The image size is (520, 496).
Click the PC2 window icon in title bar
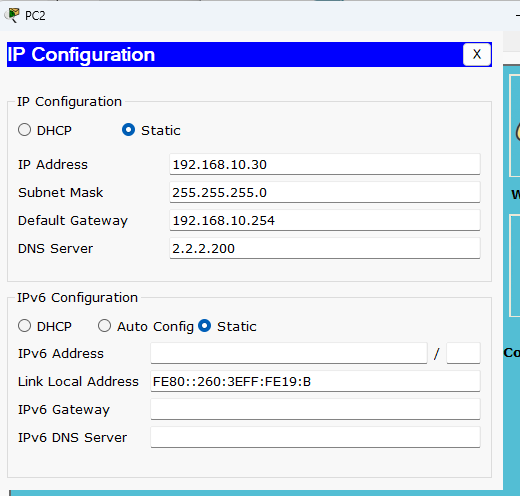(x=12, y=15)
